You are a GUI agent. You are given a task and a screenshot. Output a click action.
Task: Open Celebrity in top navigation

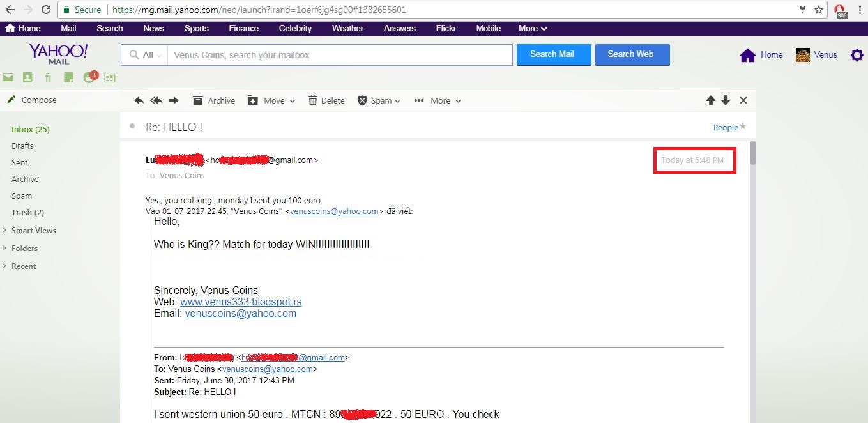(x=295, y=28)
